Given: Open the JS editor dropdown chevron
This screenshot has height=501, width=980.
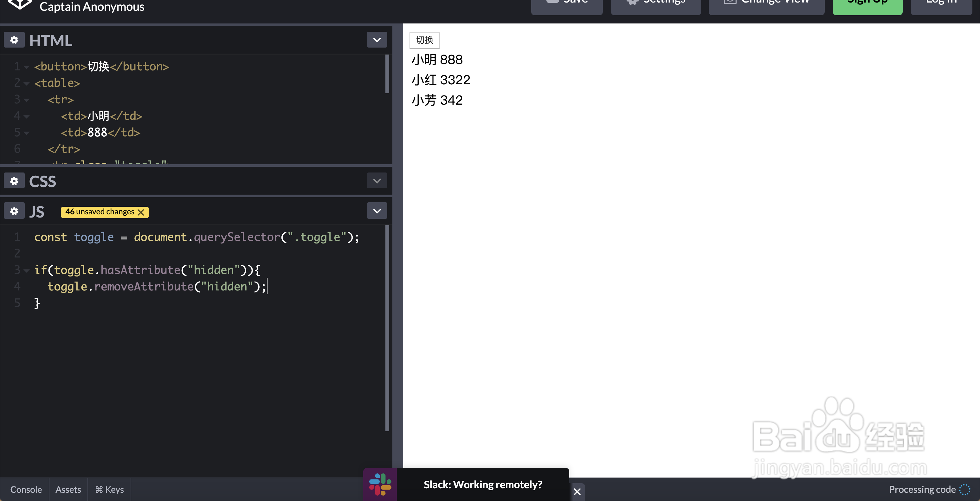Looking at the screenshot, I should click(x=377, y=211).
